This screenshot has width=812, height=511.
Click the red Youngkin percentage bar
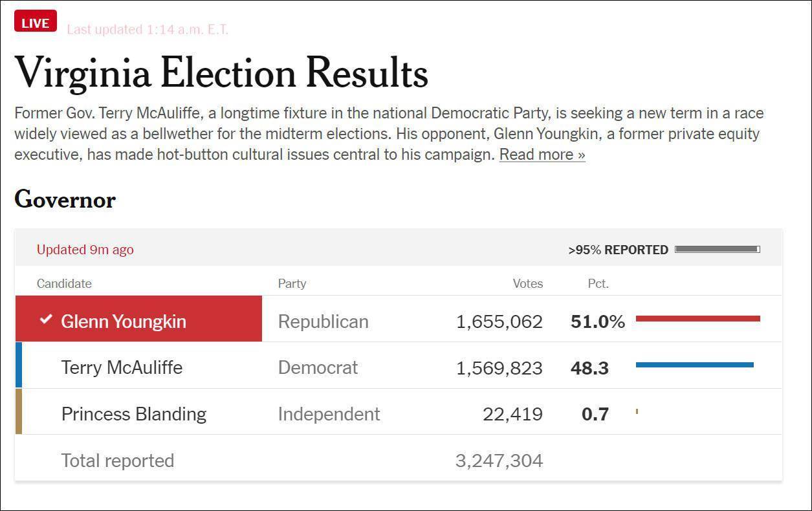(697, 318)
